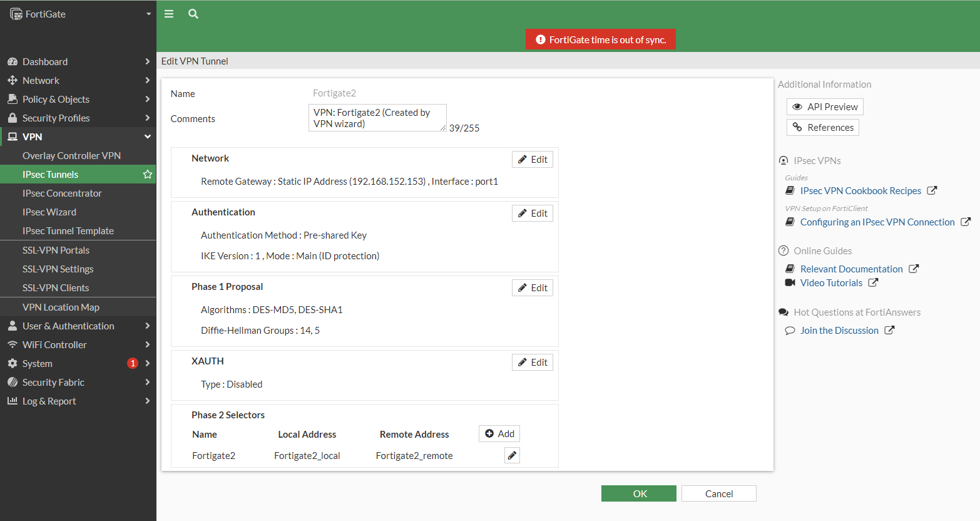Open IPsec Wizard menu item

[x=78, y=212]
